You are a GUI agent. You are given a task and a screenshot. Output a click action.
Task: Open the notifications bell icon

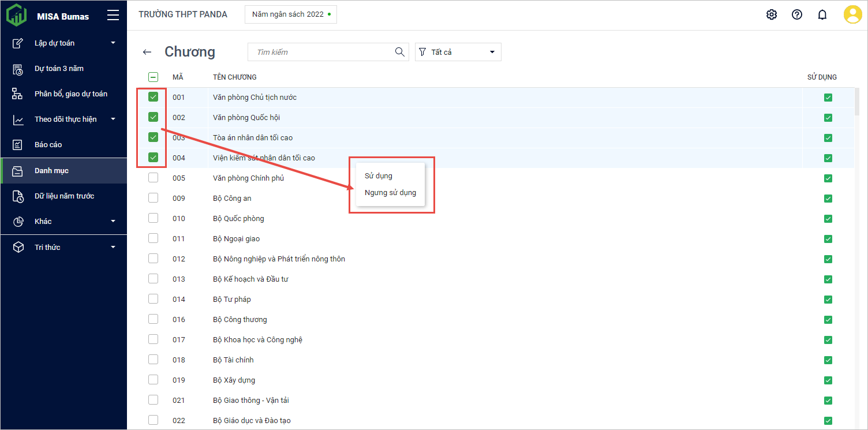[822, 15]
